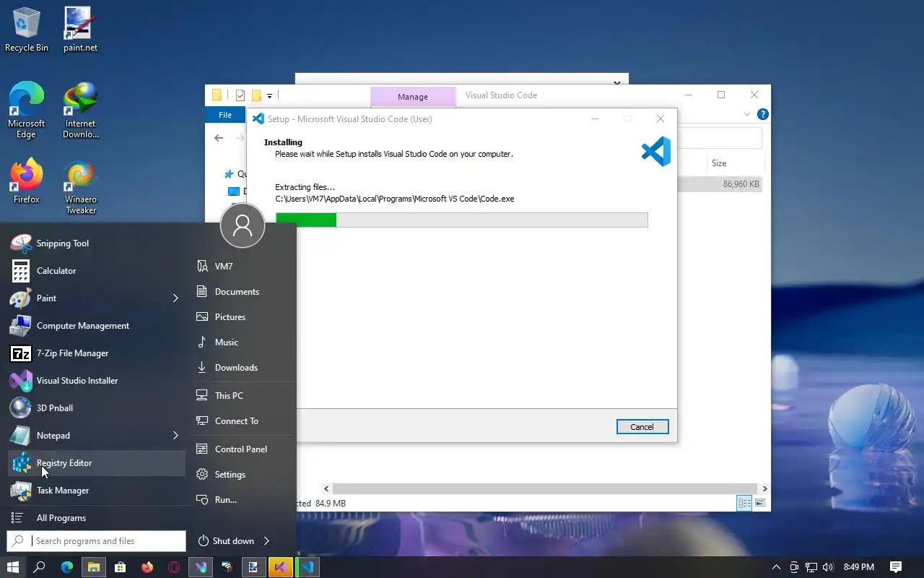Cancel the Visual Studio Code setup
Image resolution: width=924 pixels, height=578 pixels.
(642, 427)
